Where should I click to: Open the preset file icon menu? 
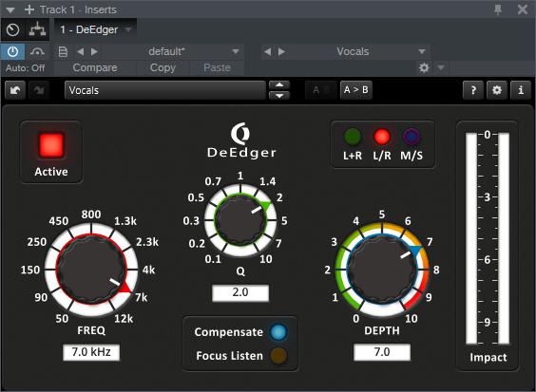(63, 52)
